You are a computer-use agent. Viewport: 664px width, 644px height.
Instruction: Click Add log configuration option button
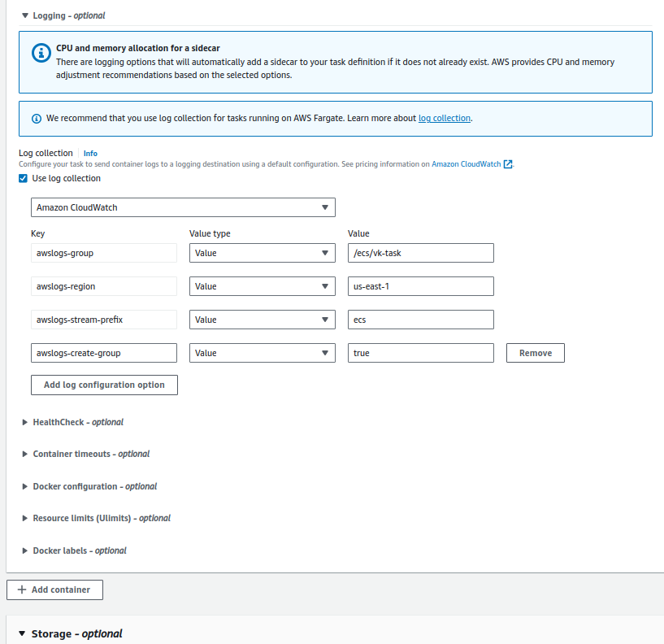[104, 385]
